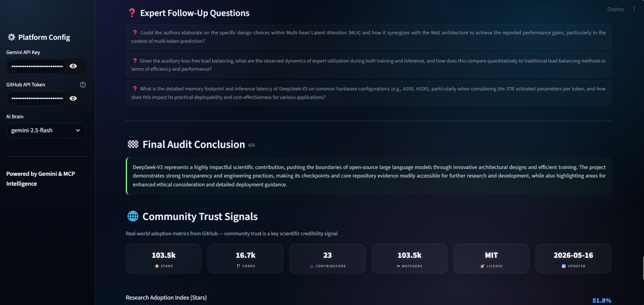Select the first follow-up question about MLA

pyautogui.click(x=368, y=37)
